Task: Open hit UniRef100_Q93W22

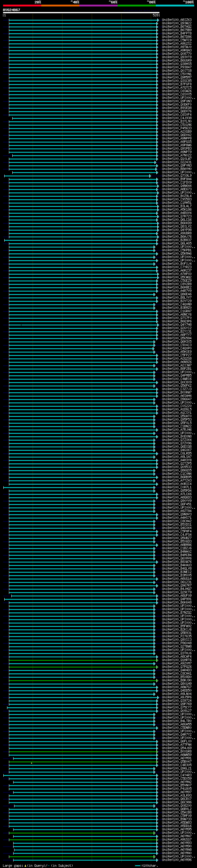Action: click(177, 23)
